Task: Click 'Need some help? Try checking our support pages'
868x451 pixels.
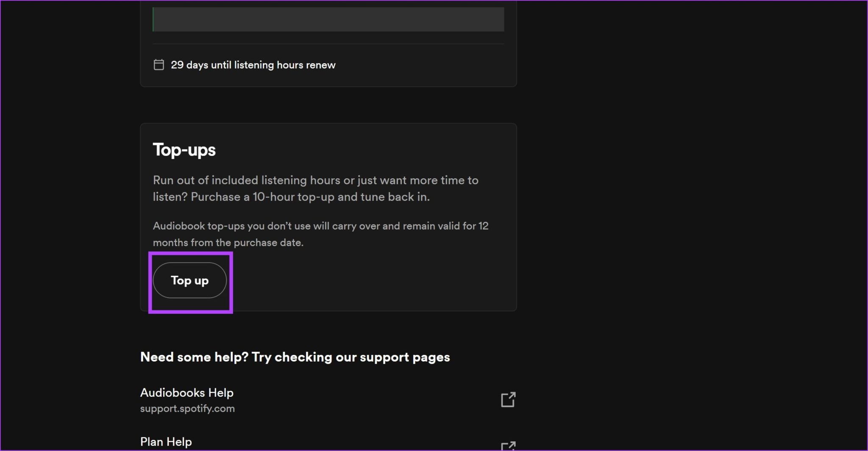Action: 295,357
